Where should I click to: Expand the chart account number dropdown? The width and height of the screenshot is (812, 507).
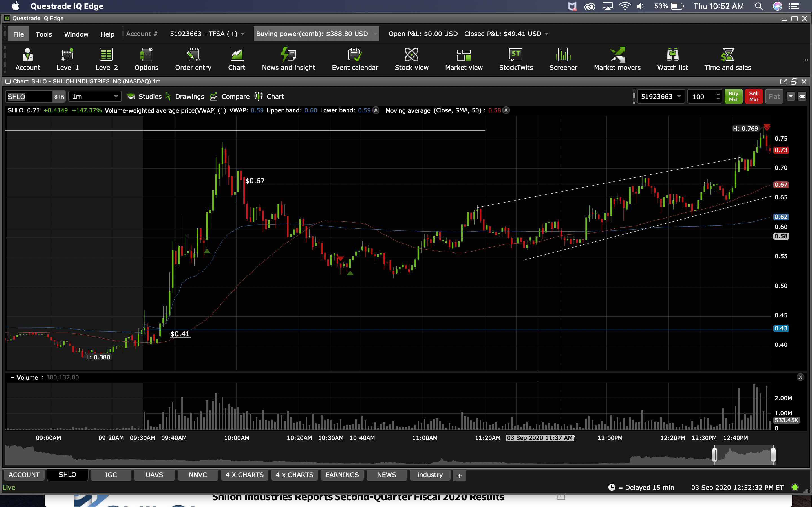[679, 97]
